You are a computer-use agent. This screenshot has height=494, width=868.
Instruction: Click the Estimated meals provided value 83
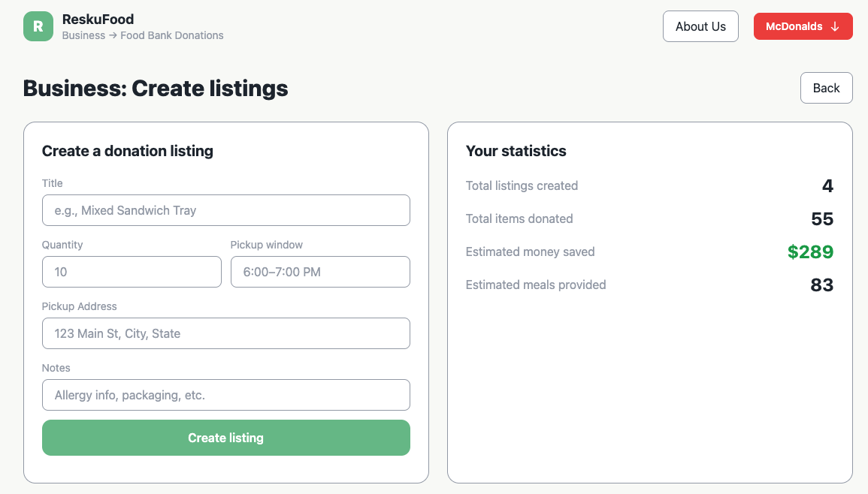click(x=822, y=285)
